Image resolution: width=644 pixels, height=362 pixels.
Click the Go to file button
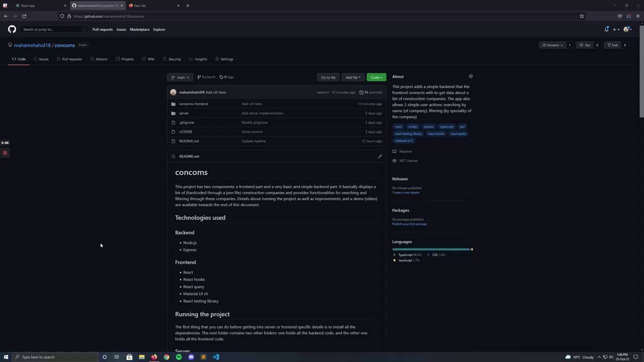(328, 77)
